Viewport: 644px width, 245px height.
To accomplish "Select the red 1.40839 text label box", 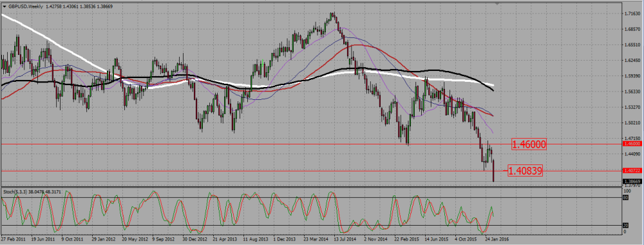I will (x=526, y=171).
